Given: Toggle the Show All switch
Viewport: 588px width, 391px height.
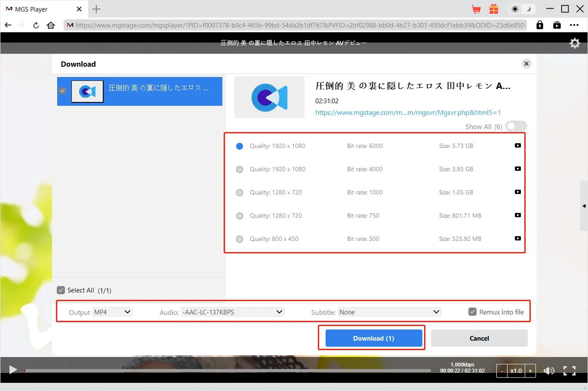Looking at the screenshot, I should pyautogui.click(x=516, y=126).
